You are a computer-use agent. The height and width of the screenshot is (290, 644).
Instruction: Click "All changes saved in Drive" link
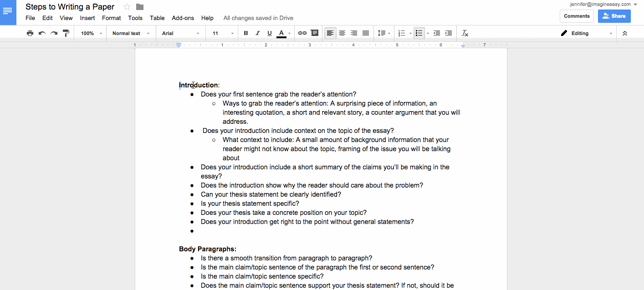tap(258, 18)
